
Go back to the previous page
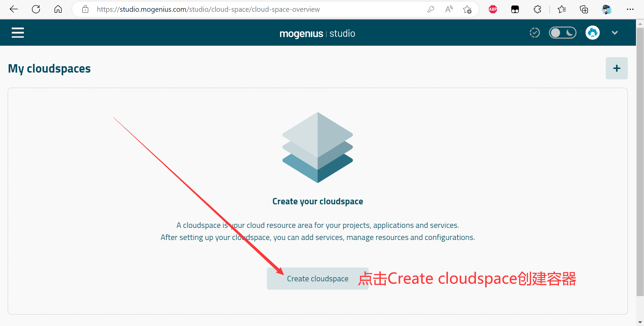[14, 9]
